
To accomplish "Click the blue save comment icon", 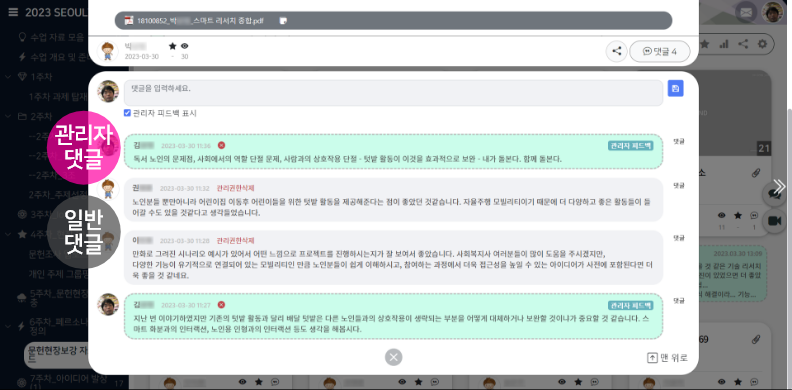I will 675,88.
